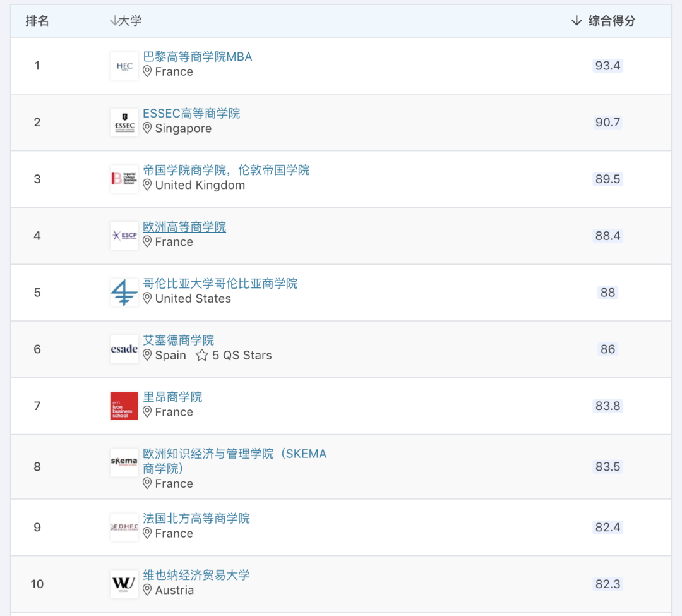Click the 排名 column header
The height and width of the screenshot is (616, 682).
pos(37,21)
